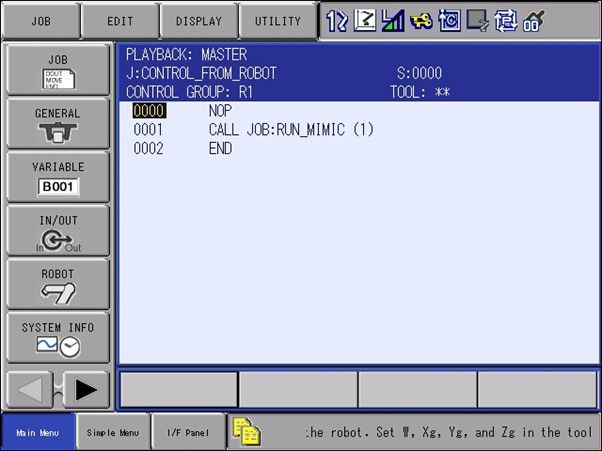Image resolution: width=602 pixels, height=451 pixels.
Task: Open the UTILITY top menu
Action: coord(277,20)
